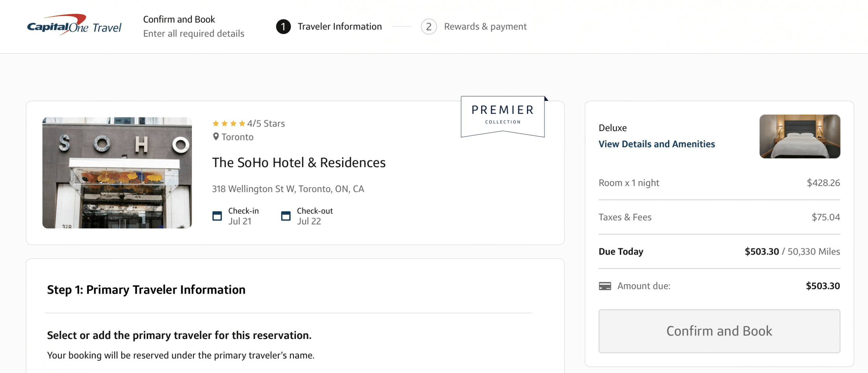Click the step 2 circle icon
The height and width of the screenshot is (373, 868).
pyautogui.click(x=429, y=26)
